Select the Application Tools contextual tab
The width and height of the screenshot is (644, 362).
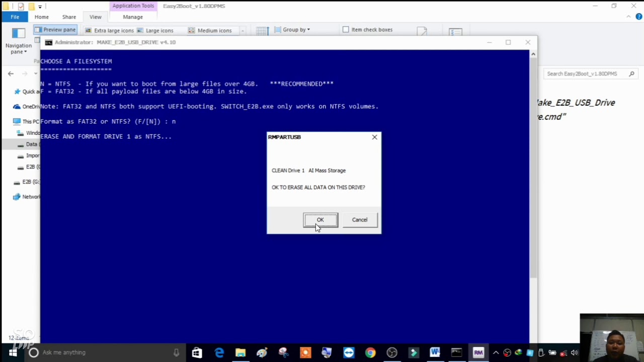[x=133, y=6]
